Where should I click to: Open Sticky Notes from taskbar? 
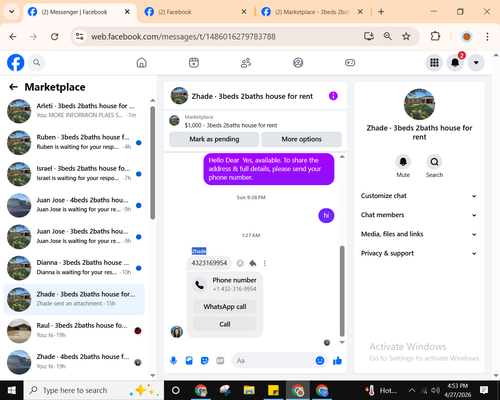point(273,390)
